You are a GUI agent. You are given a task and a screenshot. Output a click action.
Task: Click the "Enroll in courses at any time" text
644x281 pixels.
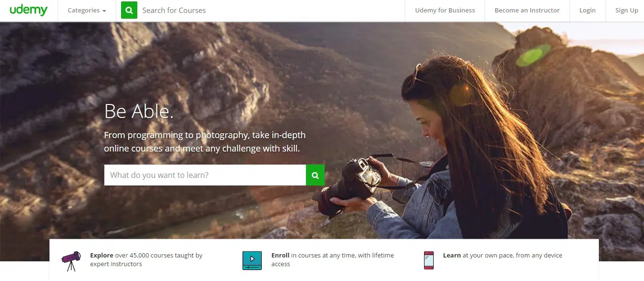pos(332,259)
